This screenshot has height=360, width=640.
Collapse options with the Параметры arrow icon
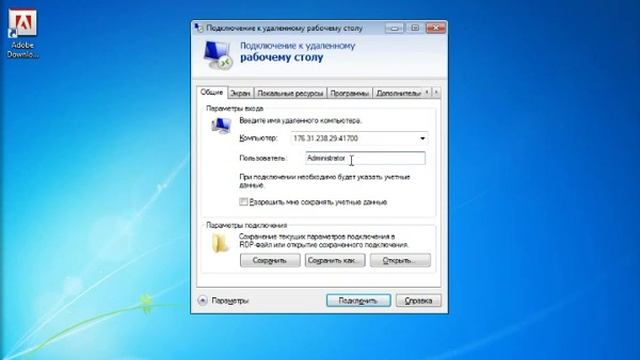(202, 300)
